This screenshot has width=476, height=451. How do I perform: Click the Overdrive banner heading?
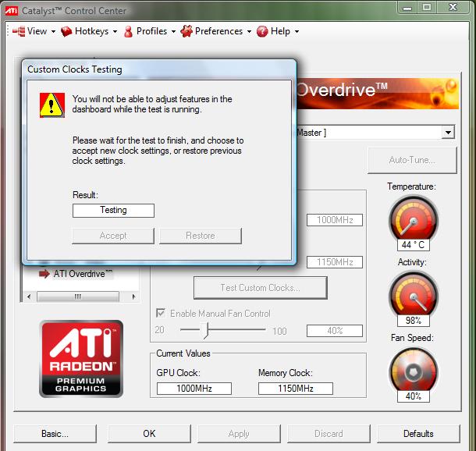342,90
